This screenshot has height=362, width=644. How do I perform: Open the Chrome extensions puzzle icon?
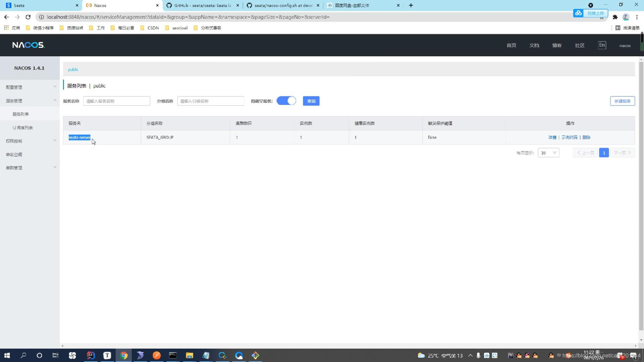[615, 17]
